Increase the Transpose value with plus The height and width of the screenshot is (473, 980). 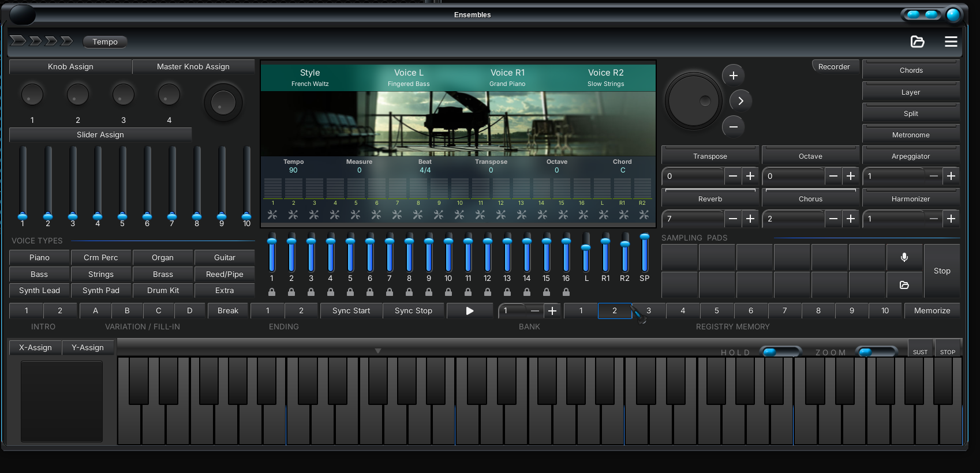click(x=750, y=176)
